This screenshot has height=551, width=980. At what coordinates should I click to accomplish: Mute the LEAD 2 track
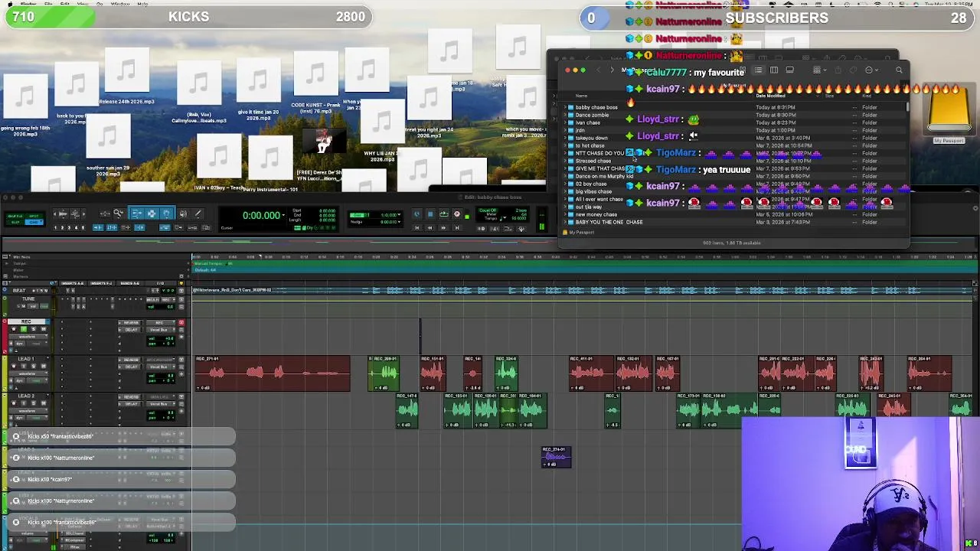[44, 403]
